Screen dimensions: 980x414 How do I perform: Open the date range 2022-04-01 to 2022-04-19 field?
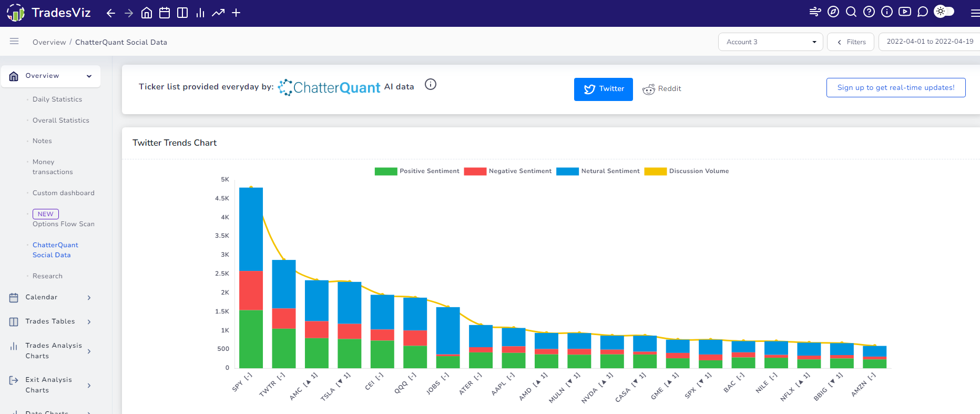point(930,42)
